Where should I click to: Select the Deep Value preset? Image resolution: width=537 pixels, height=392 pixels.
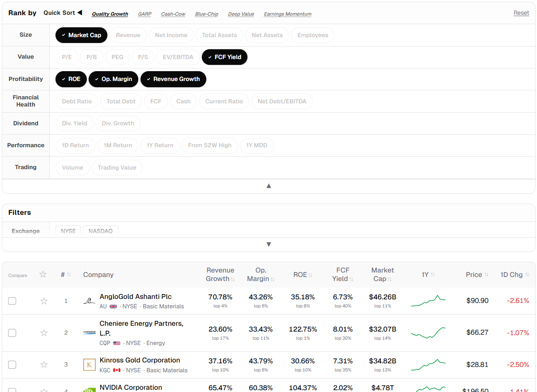pos(241,14)
